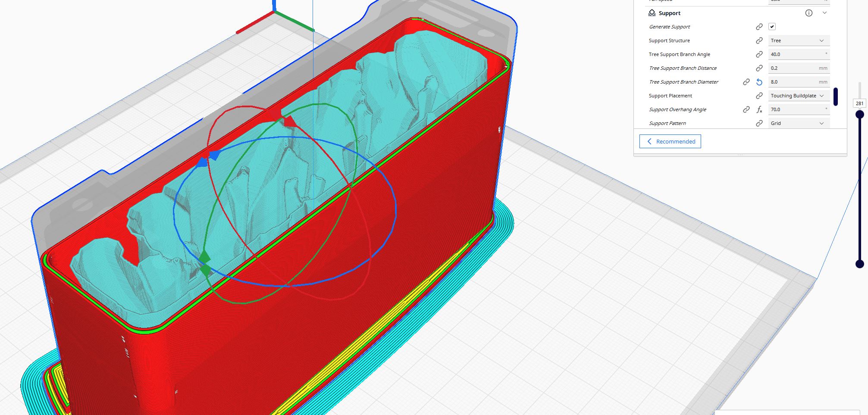Click the fx formula icon for Support Overhang Angle

coord(759,109)
